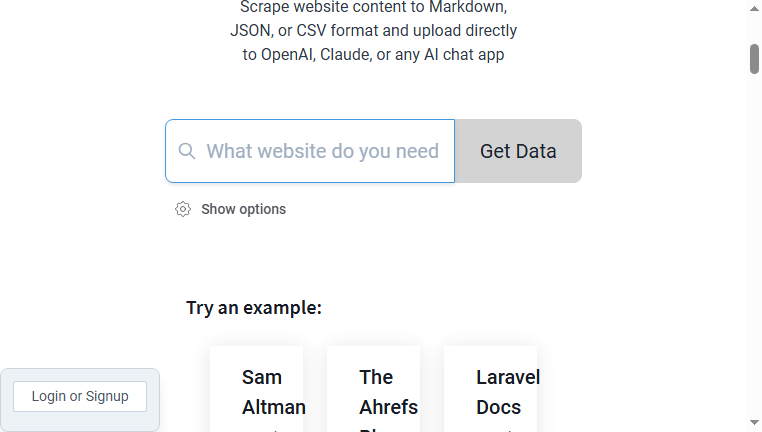The width and height of the screenshot is (762, 432).
Task: Click the word Markdown in the description
Action: [467, 7]
